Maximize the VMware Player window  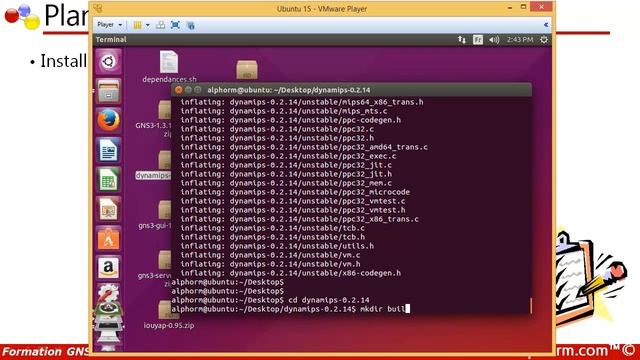coord(523,7)
